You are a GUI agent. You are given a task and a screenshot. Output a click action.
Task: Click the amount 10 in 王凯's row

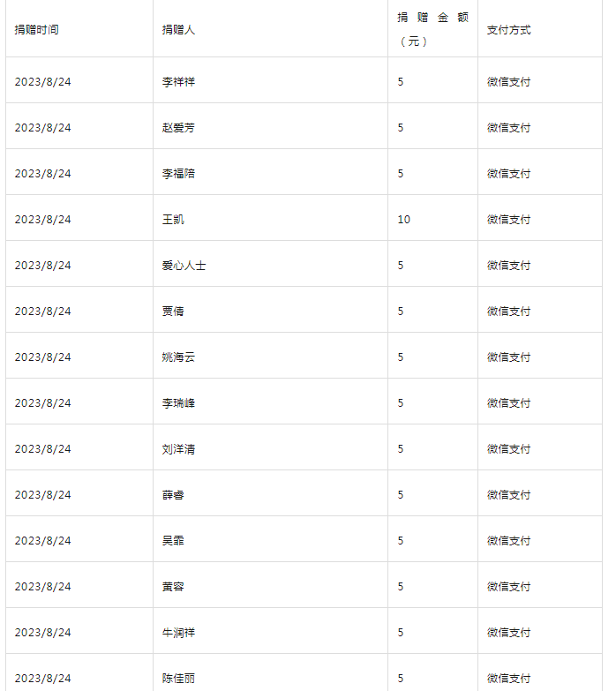point(403,220)
